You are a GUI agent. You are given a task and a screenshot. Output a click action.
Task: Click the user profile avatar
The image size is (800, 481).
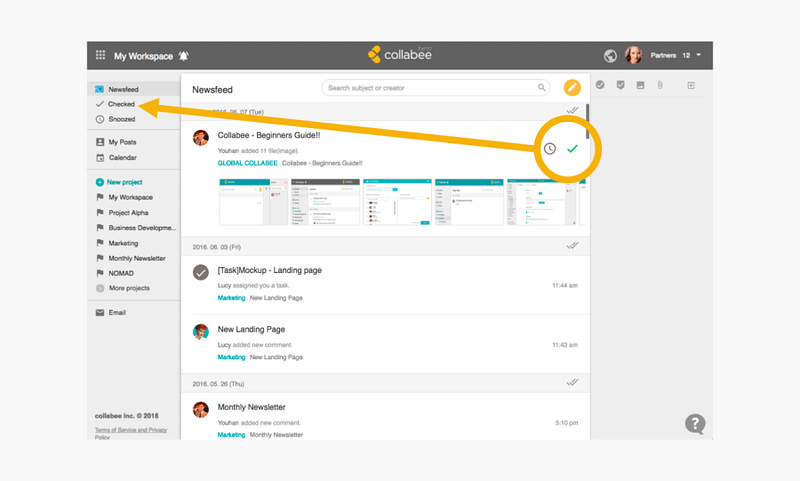coord(633,55)
